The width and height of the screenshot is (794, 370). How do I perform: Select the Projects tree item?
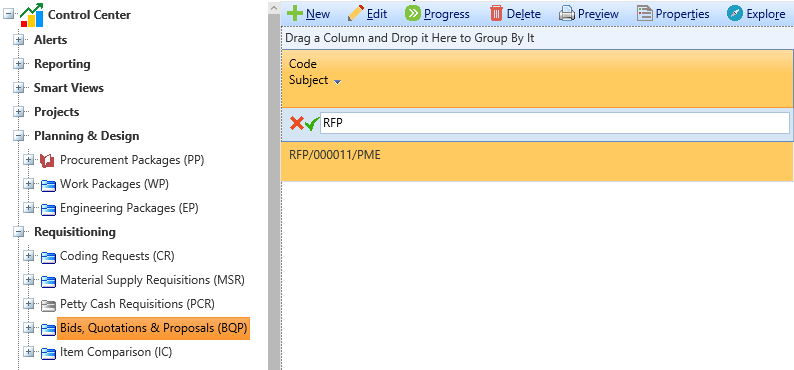56,112
